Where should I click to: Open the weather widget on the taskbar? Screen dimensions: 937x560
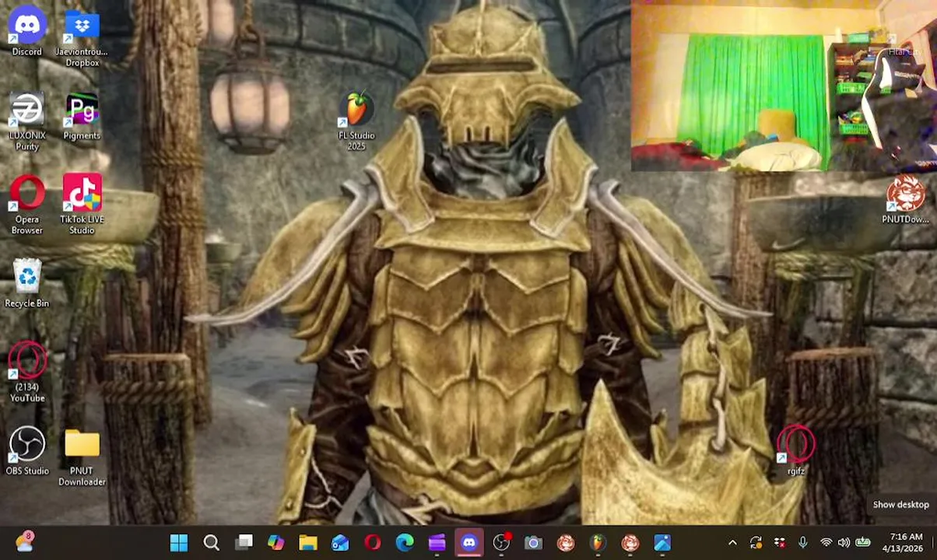(23, 542)
